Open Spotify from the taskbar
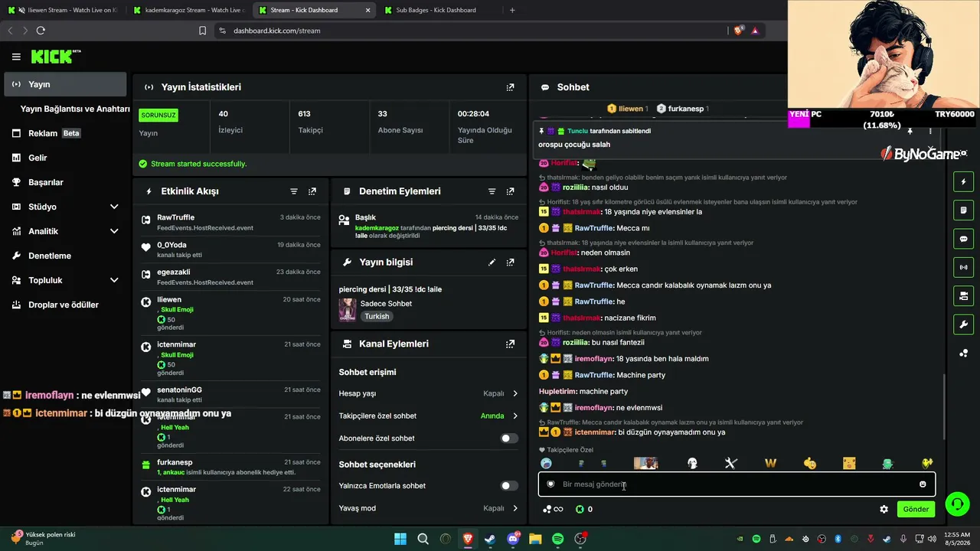980x551 pixels. [x=558, y=539]
